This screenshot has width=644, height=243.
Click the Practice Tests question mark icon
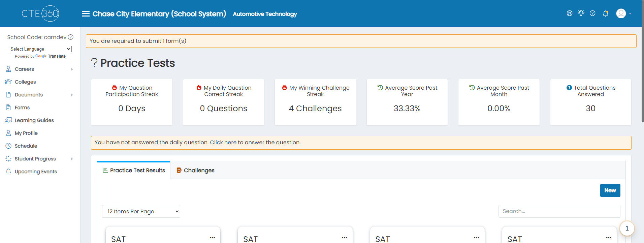coord(94,63)
